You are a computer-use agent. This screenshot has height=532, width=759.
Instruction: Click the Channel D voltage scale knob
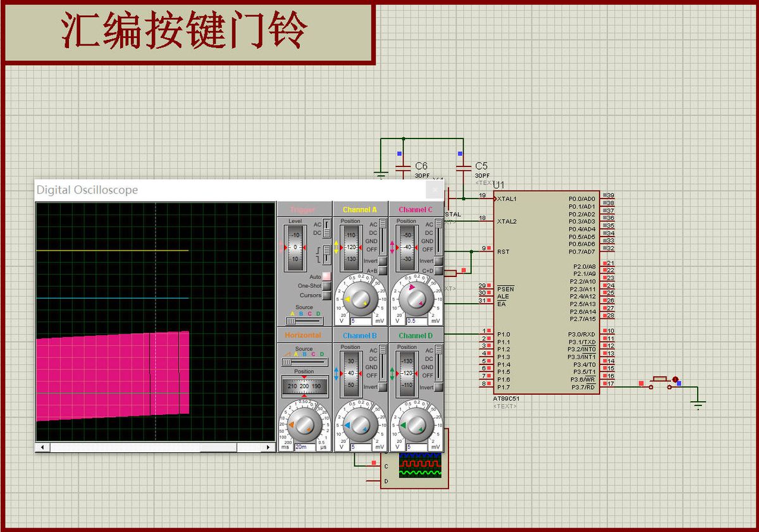(416, 425)
